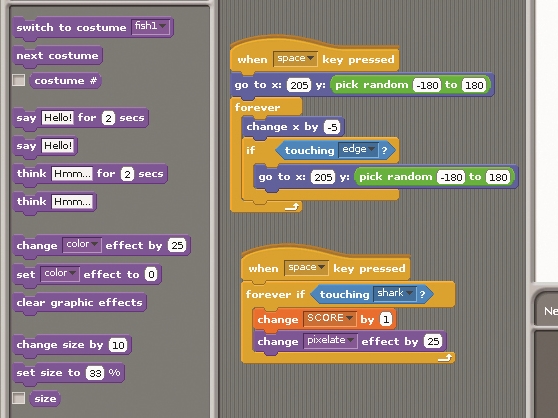Click the touching edge sensing block
558x418 pixels.
pos(336,150)
